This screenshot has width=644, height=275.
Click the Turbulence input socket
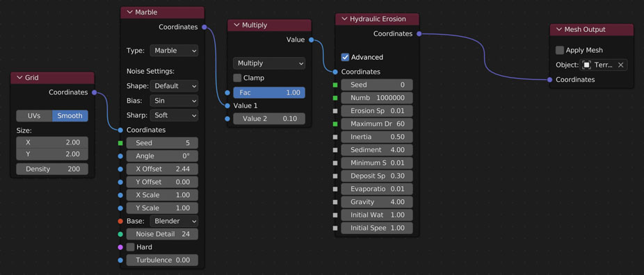click(120, 260)
